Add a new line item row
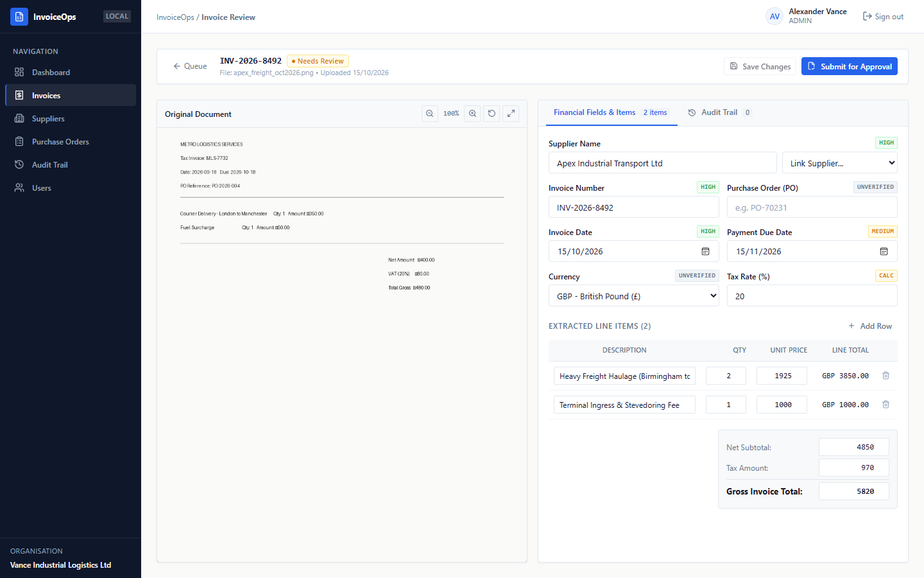This screenshot has width=924, height=578. [x=870, y=326]
